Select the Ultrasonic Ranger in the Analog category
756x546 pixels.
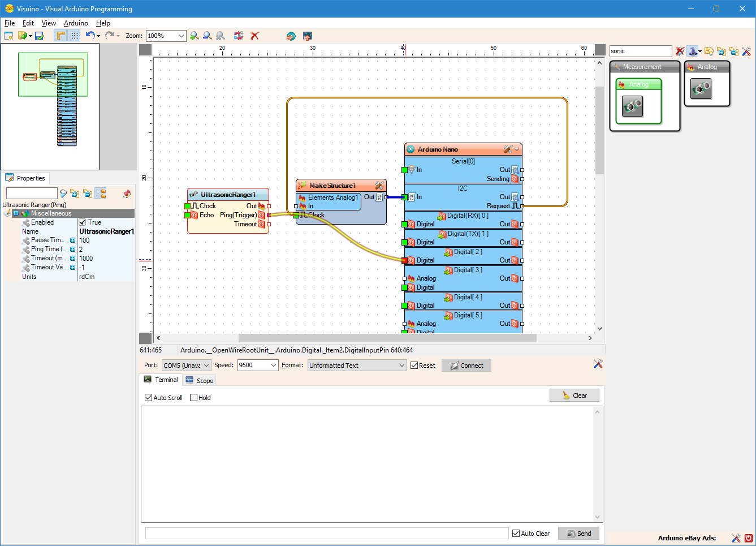tap(701, 88)
